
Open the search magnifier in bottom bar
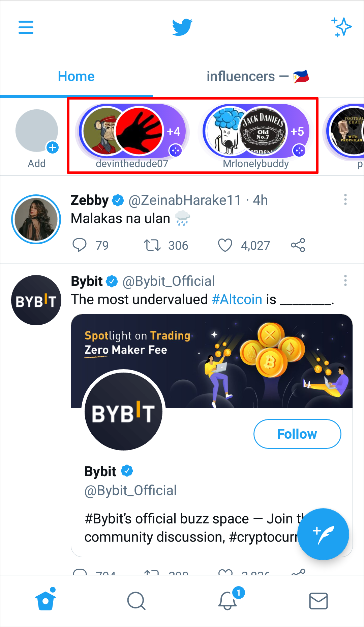tap(136, 601)
